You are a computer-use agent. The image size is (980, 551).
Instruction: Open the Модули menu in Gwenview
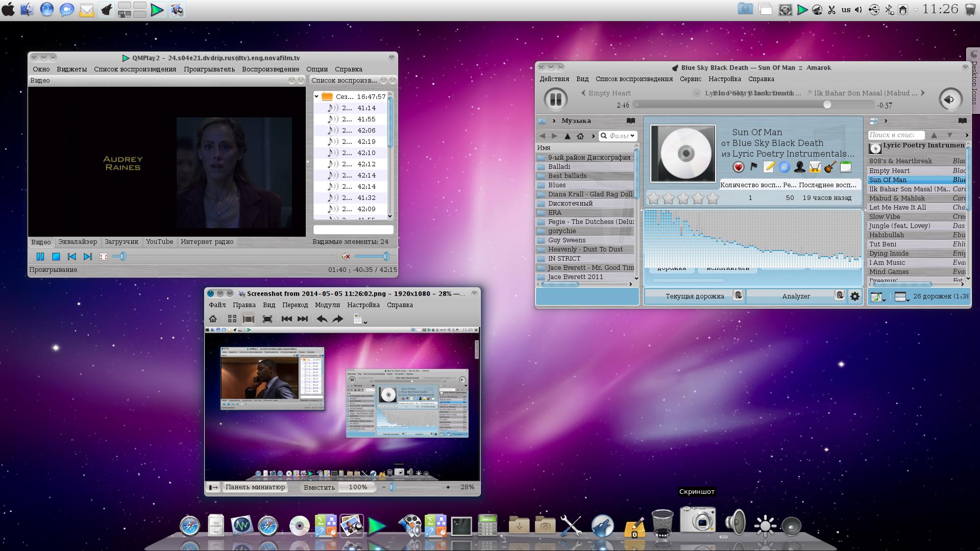[x=327, y=305]
